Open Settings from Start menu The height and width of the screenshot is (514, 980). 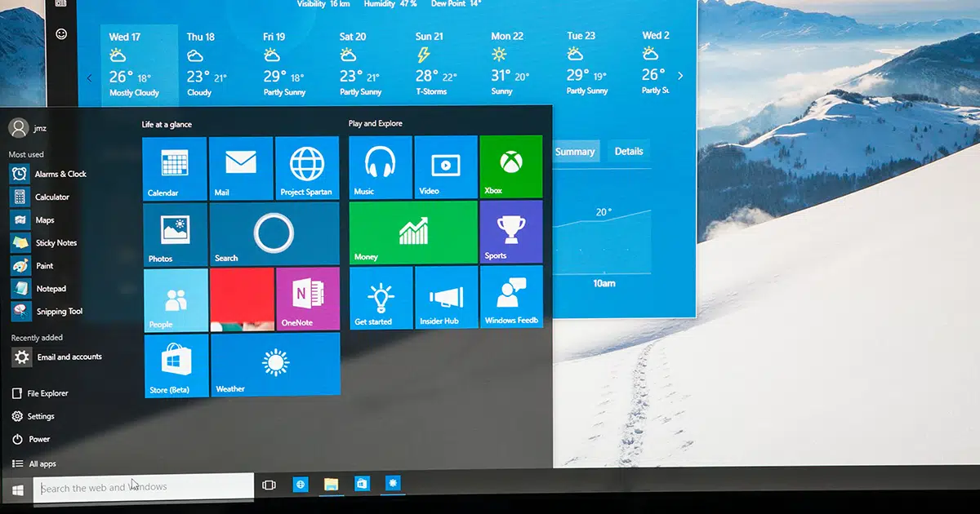click(34, 416)
